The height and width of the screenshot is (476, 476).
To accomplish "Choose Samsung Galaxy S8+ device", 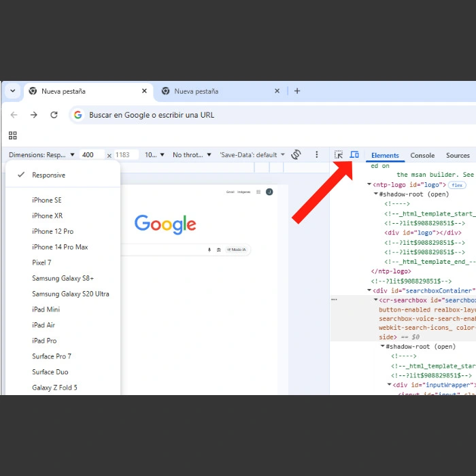I will [63, 278].
